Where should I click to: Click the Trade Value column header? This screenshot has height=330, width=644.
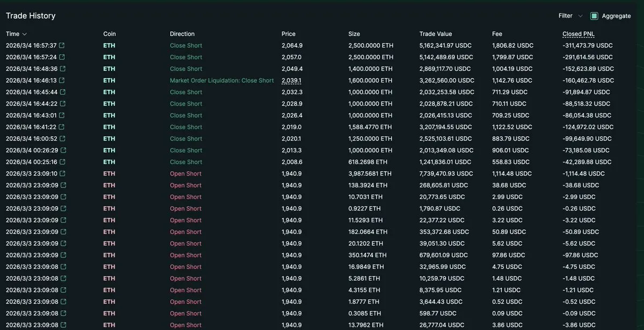tap(435, 34)
